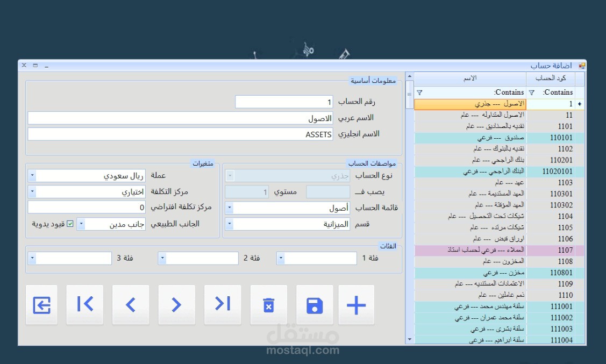Go to the next record arrow
This screenshot has height=364, width=606.
(176, 305)
